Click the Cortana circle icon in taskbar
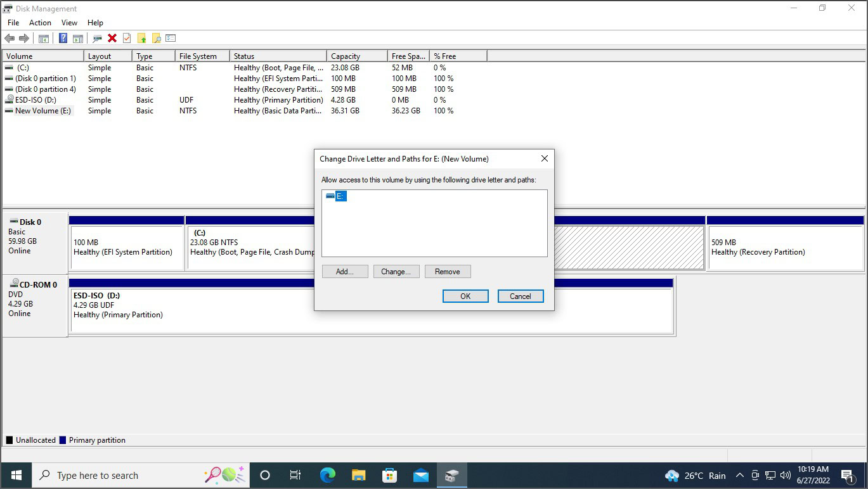This screenshot has height=489, width=868. tap(265, 475)
